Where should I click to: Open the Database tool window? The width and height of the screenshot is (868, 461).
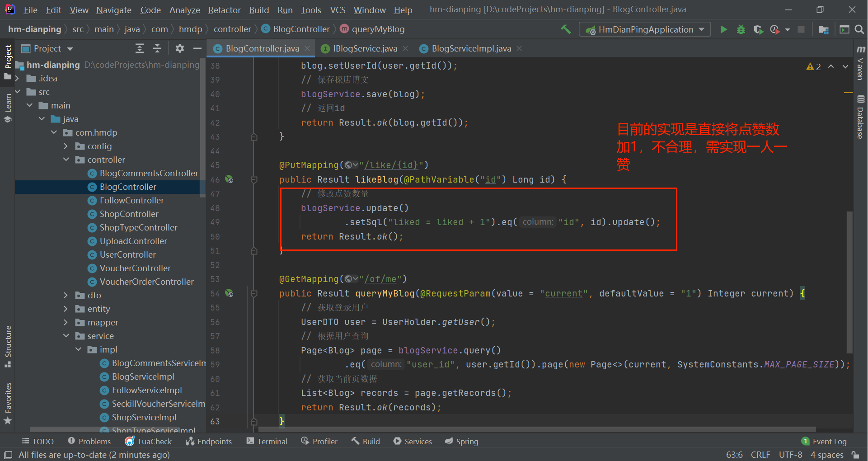pos(860,117)
